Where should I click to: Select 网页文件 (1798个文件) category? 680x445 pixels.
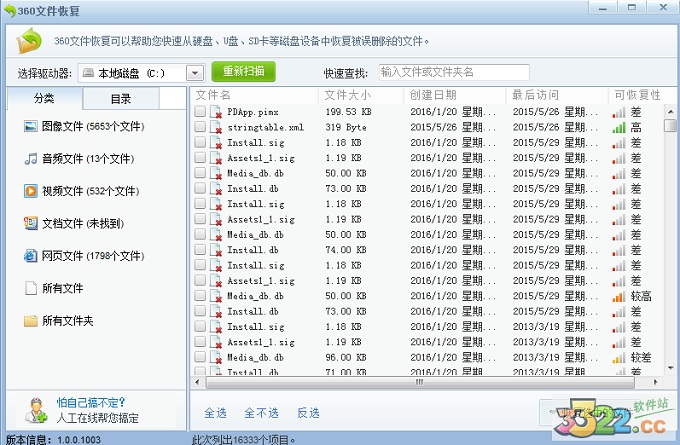(x=84, y=256)
